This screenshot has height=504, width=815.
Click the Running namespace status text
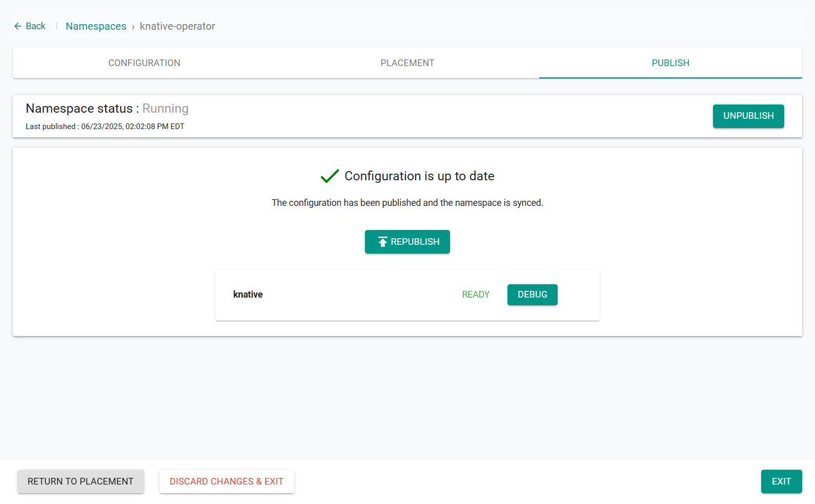point(166,109)
